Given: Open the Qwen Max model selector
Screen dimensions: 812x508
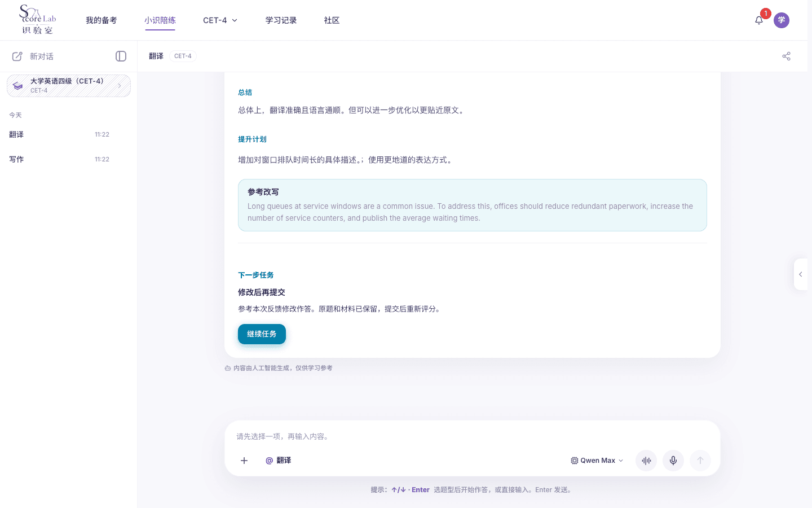Looking at the screenshot, I should tap(597, 461).
